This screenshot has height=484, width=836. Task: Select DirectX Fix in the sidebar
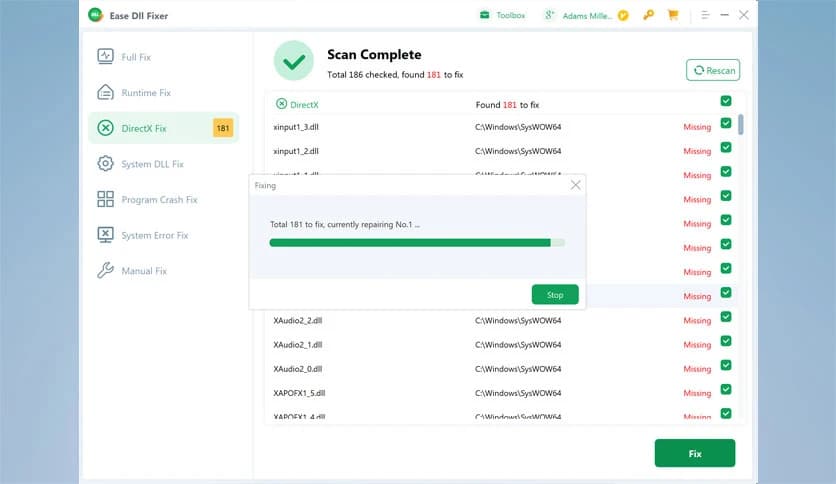tap(164, 128)
